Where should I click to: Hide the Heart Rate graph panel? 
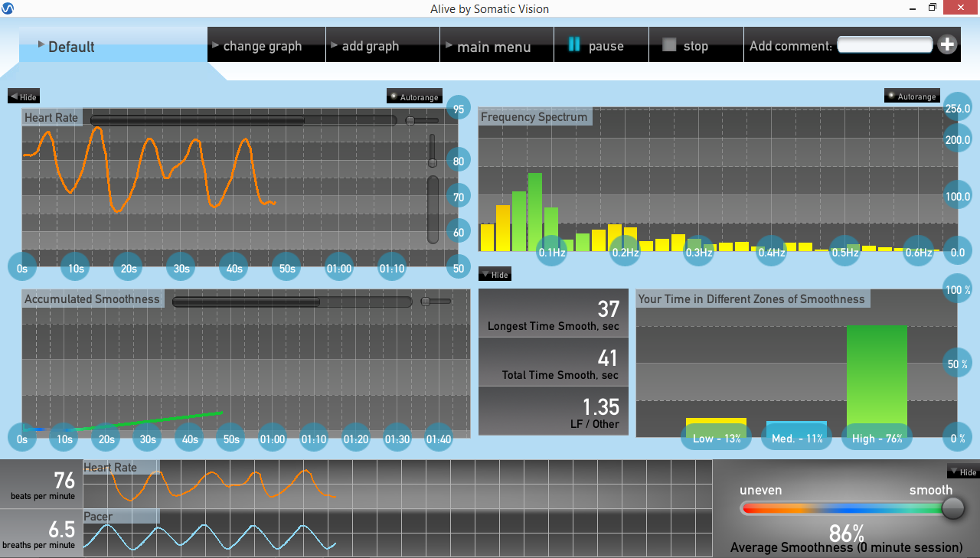(23, 96)
